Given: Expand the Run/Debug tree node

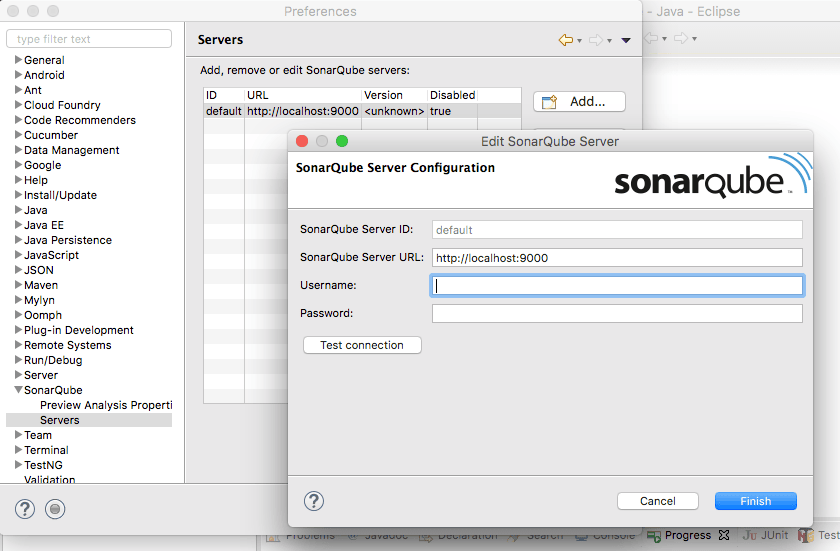Looking at the screenshot, I should [x=18, y=359].
